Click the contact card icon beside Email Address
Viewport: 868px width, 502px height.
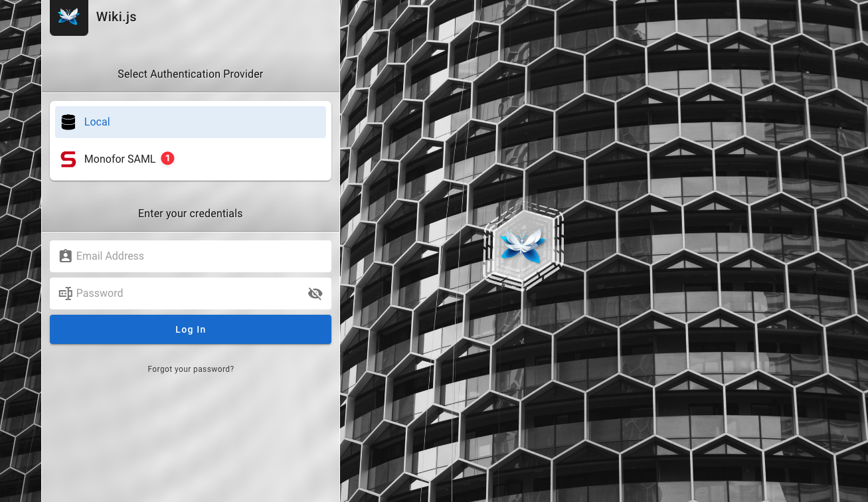(x=65, y=256)
